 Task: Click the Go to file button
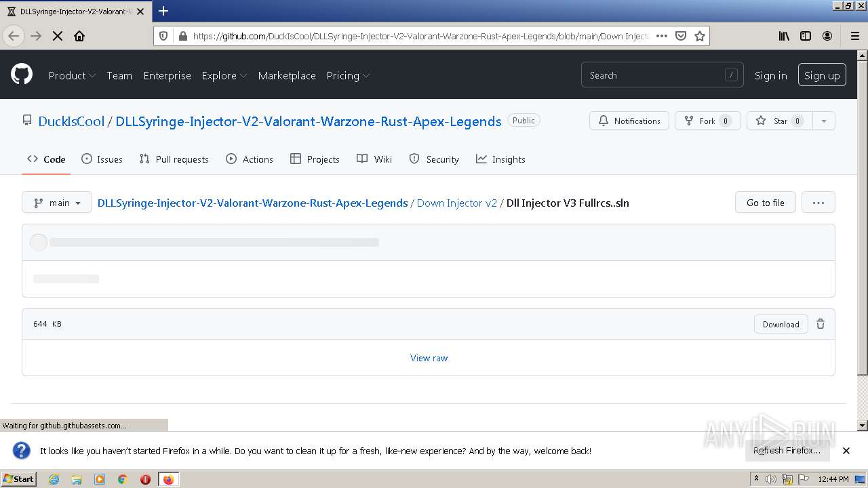tap(766, 203)
